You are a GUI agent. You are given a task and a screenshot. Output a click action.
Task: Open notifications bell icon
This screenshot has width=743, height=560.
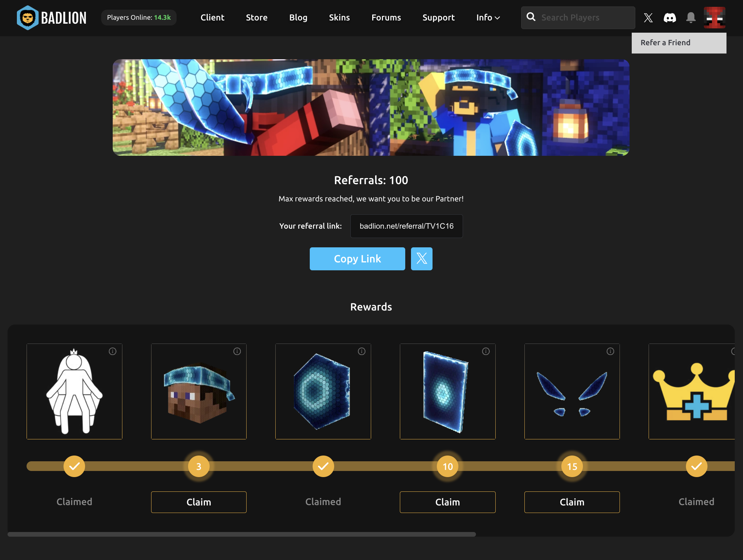(691, 18)
